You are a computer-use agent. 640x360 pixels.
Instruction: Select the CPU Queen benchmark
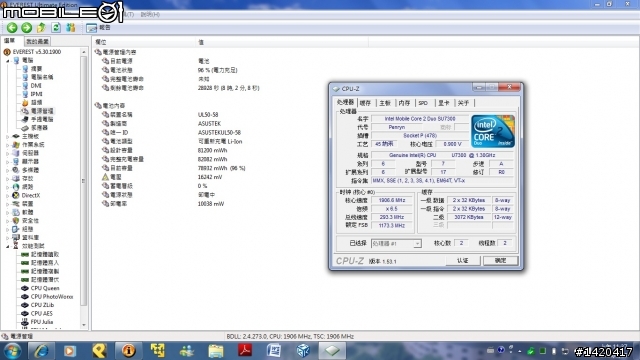click(45, 288)
